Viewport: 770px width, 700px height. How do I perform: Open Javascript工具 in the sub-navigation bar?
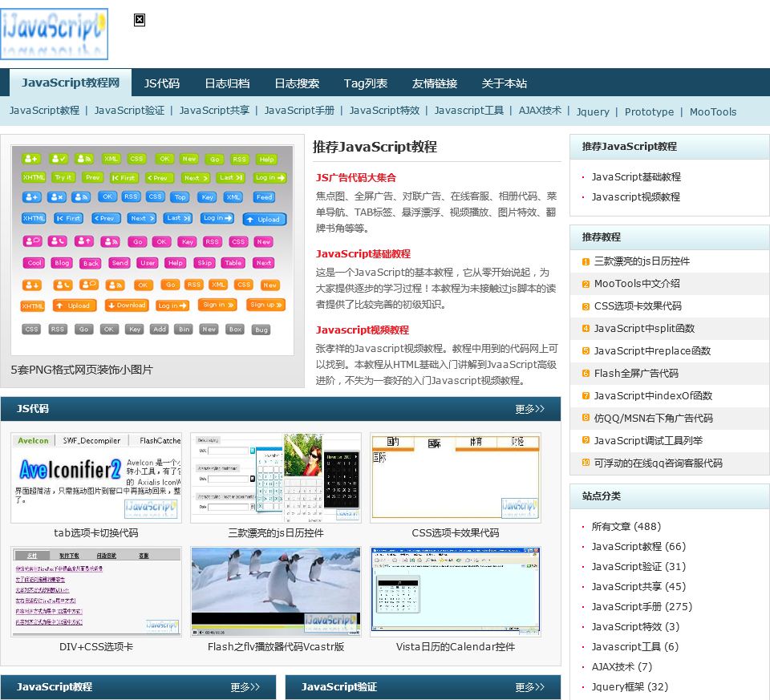pyautogui.click(x=469, y=111)
